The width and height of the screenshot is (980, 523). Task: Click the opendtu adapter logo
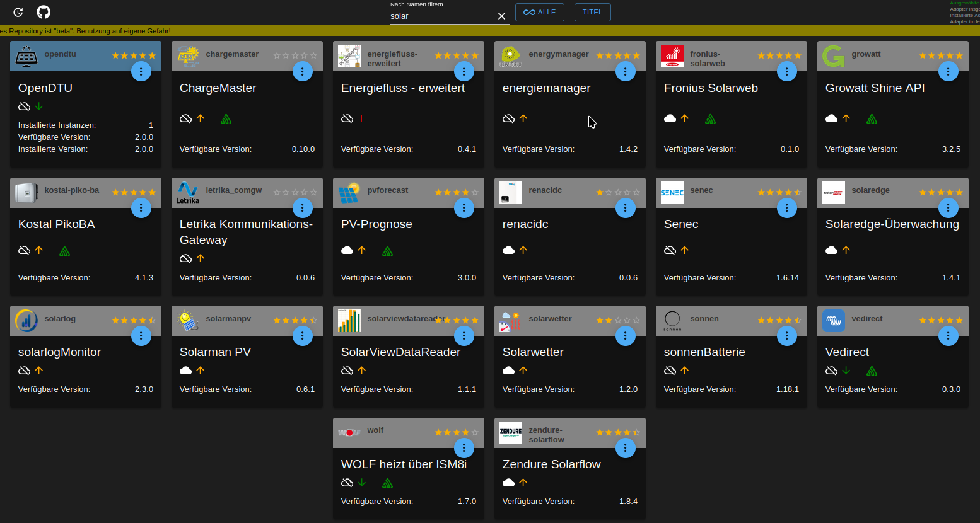[x=26, y=56]
